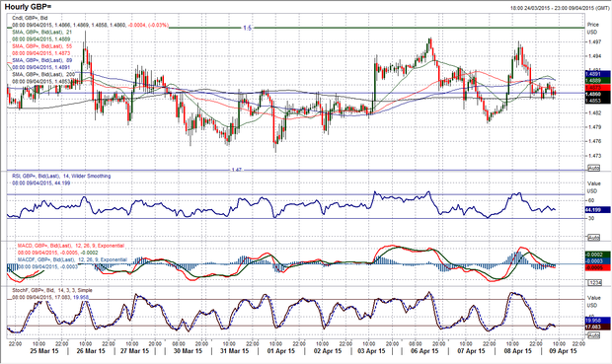Click the Auto scale button on StochF panel
This screenshot has width=612, height=364.
click(593, 335)
